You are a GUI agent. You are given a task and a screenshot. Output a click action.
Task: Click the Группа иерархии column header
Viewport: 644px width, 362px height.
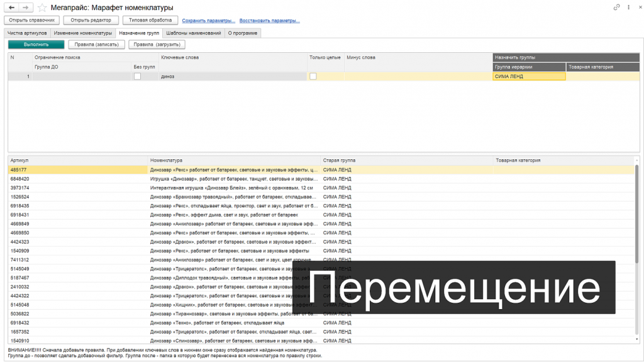pos(529,67)
